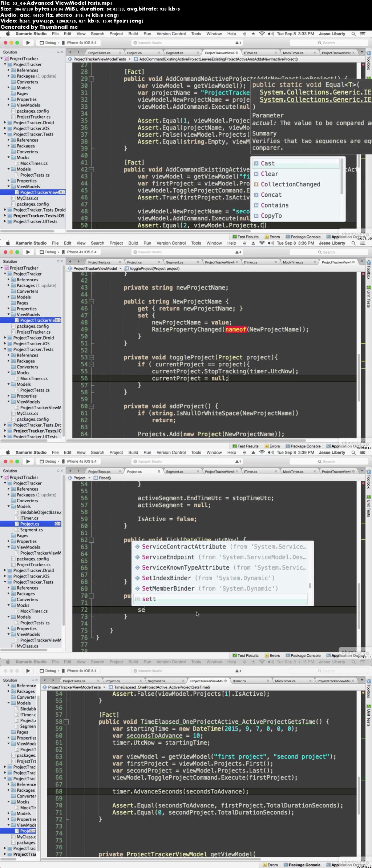The height and width of the screenshot is (868, 372).
Task: Open Notification Center in the 3:36 PM frame menu bar
Action: (x=363, y=243)
